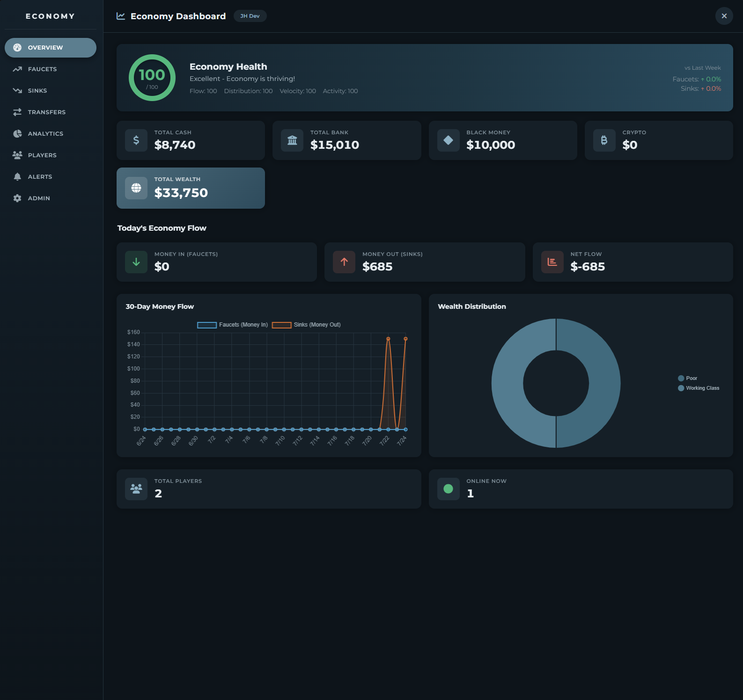
Task: Click the JH Dev badge
Action: click(x=250, y=16)
